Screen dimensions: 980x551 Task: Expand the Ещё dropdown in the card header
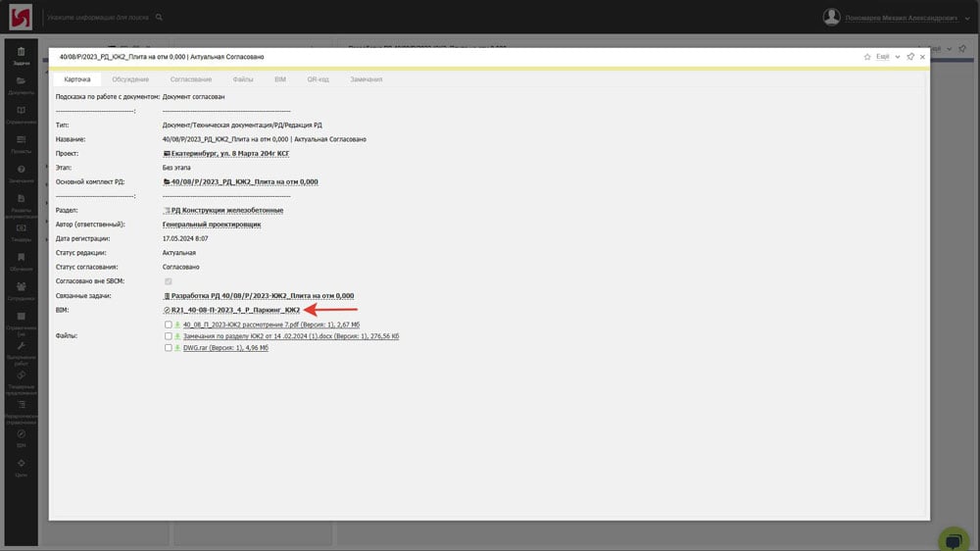click(x=886, y=57)
